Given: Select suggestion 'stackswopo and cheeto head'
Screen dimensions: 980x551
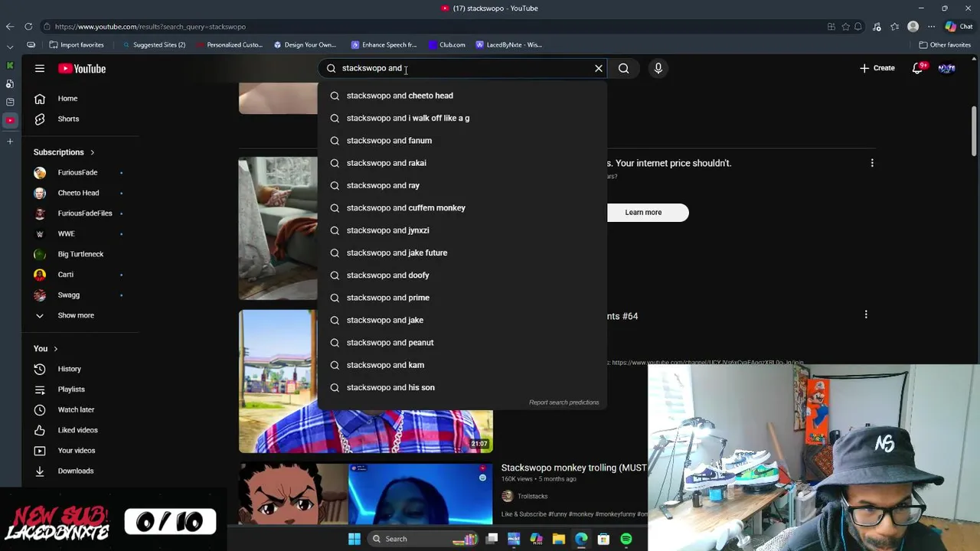Looking at the screenshot, I should click(x=462, y=96).
